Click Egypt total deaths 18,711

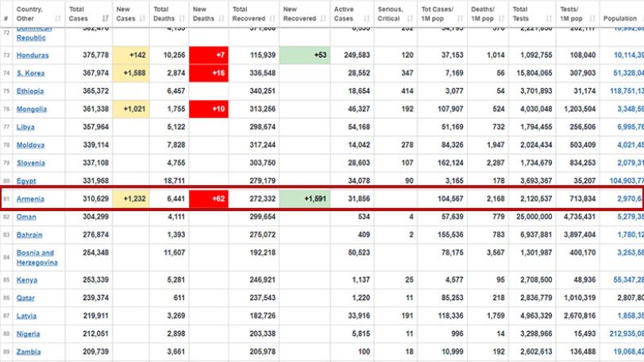tap(175, 181)
